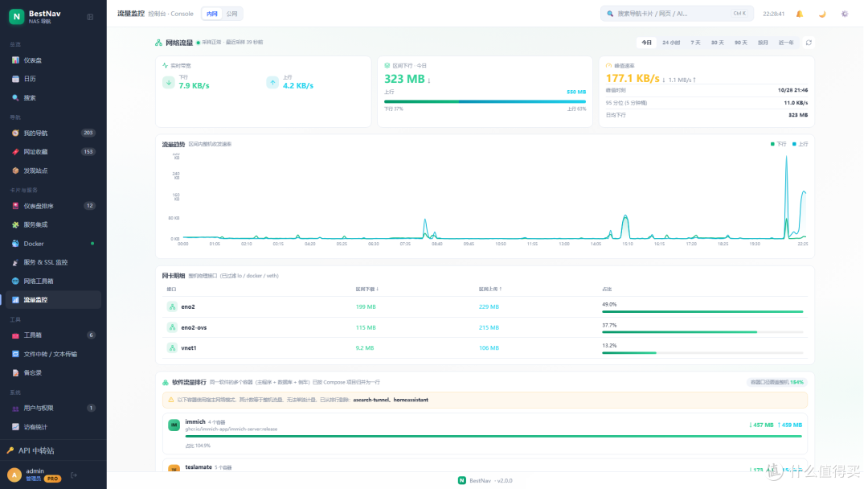The height and width of the screenshot is (489, 868).
Task: Open the immich container row
Action: [485, 434]
